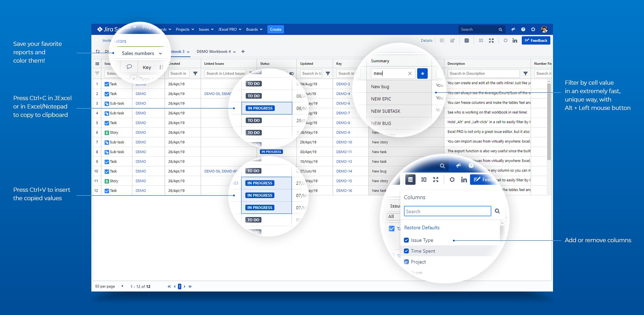Uncheck the Project column checkbox
The width and height of the screenshot is (644, 315).
pyautogui.click(x=406, y=262)
